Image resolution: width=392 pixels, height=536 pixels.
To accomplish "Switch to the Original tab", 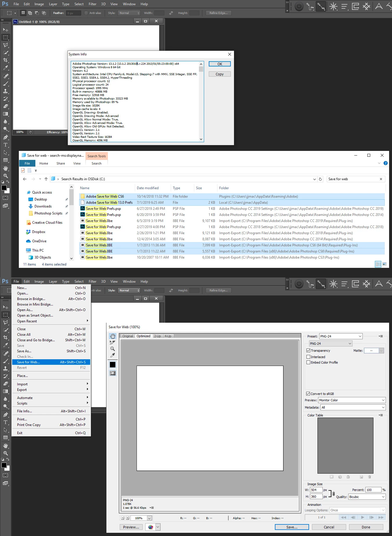I will (x=128, y=336).
